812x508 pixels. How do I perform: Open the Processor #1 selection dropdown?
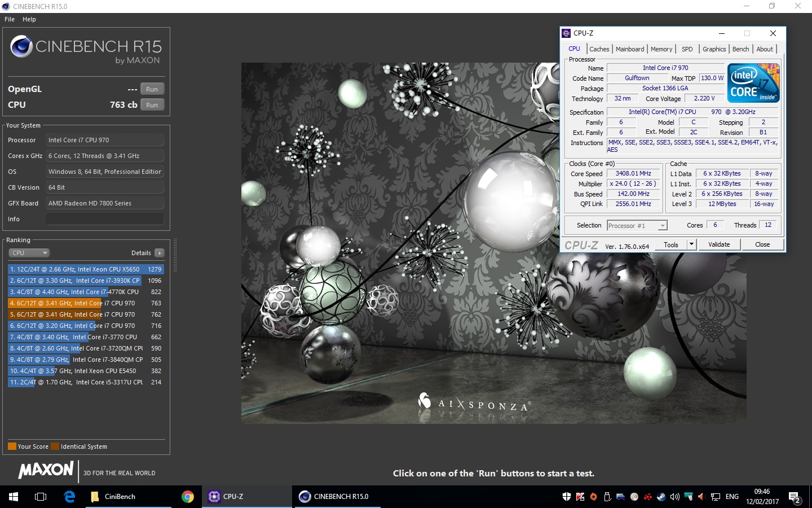pyautogui.click(x=637, y=226)
